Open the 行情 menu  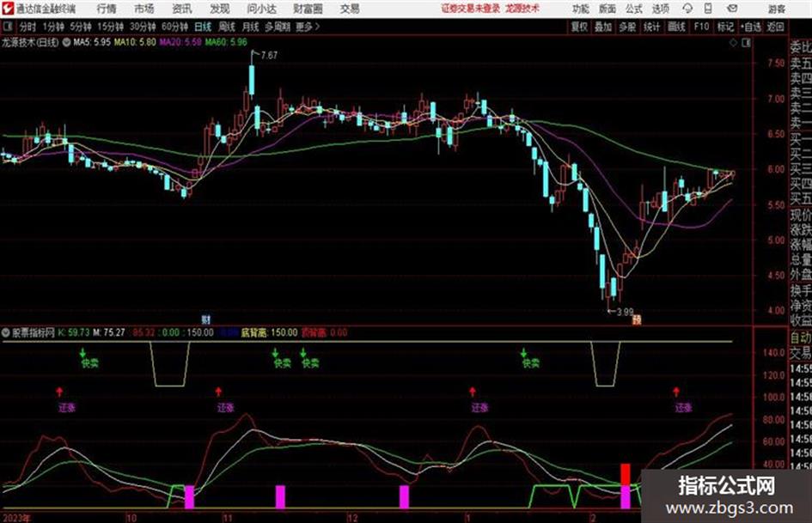coord(107,9)
